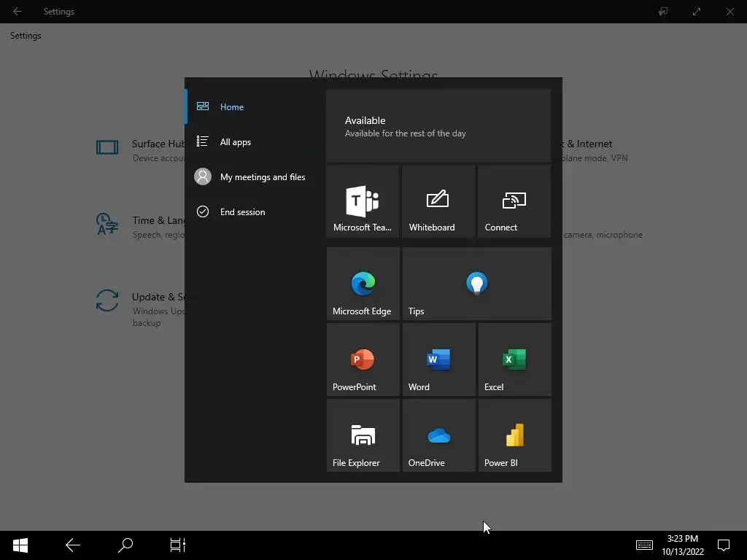
Task: Select Home in the Start menu
Action: coord(251,106)
